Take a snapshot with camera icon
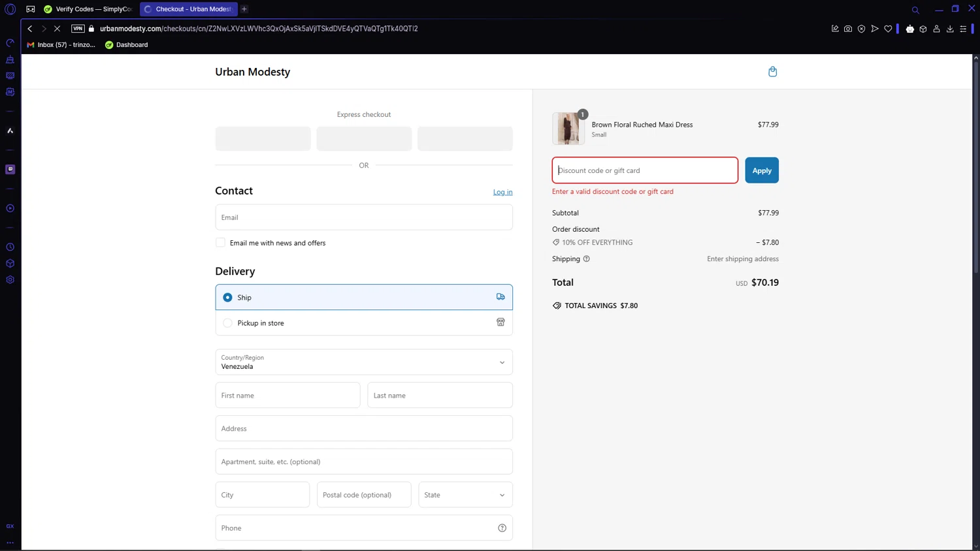This screenshot has height=551, width=980. point(848,29)
